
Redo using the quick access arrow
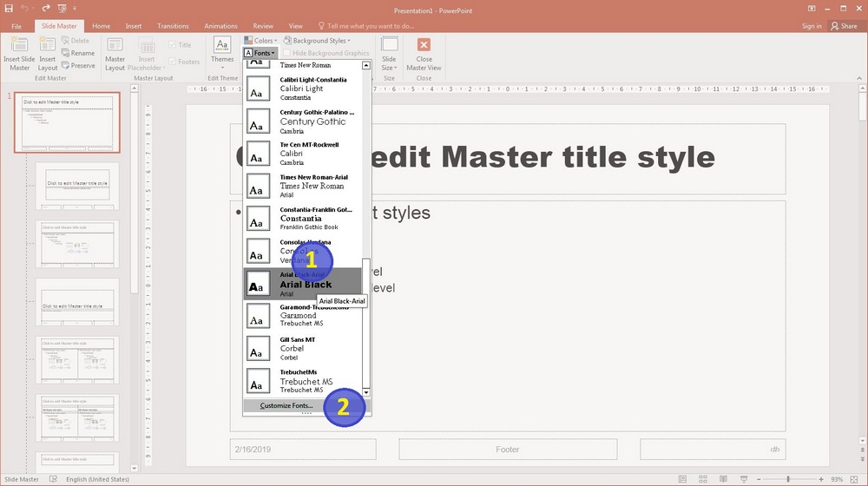pyautogui.click(x=45, y=9)
